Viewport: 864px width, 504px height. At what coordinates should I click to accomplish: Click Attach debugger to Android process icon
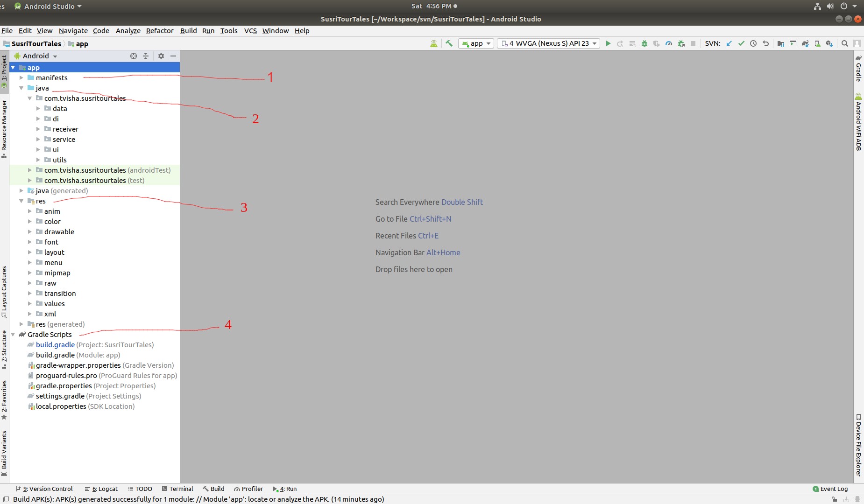(x=681, y=43)
